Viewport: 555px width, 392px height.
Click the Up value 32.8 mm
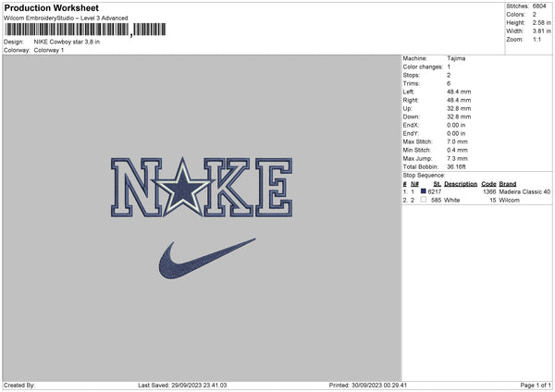(459, 108)
